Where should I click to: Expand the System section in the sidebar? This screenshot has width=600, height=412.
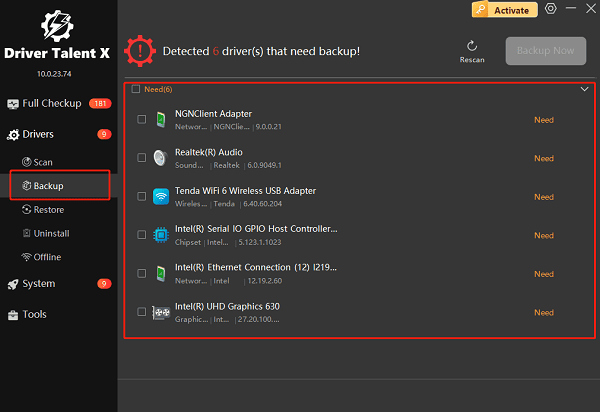(38, 284)
